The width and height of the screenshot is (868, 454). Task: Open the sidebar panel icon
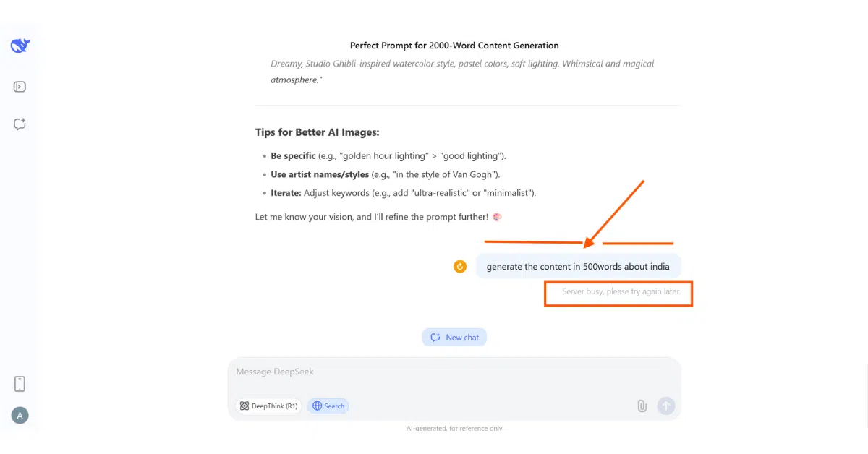(x=20, y=87)
